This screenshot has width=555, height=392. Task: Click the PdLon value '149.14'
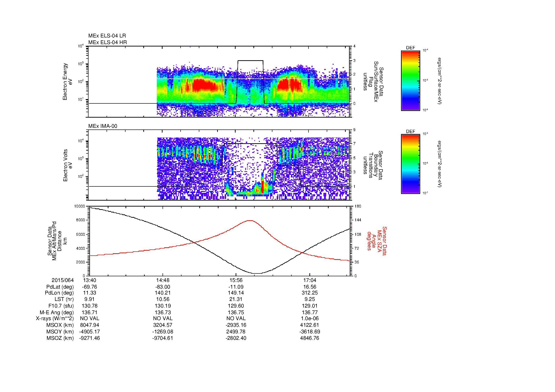pos(236,293)
